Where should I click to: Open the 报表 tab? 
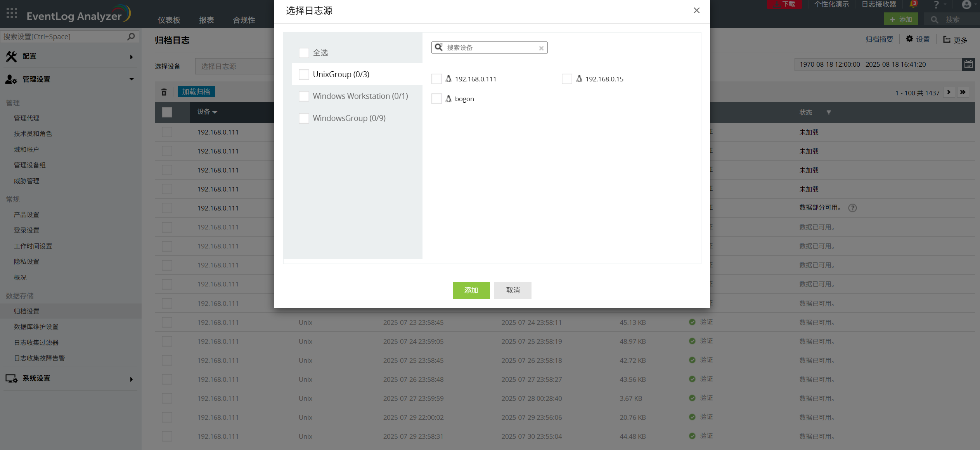coord(206,20)
